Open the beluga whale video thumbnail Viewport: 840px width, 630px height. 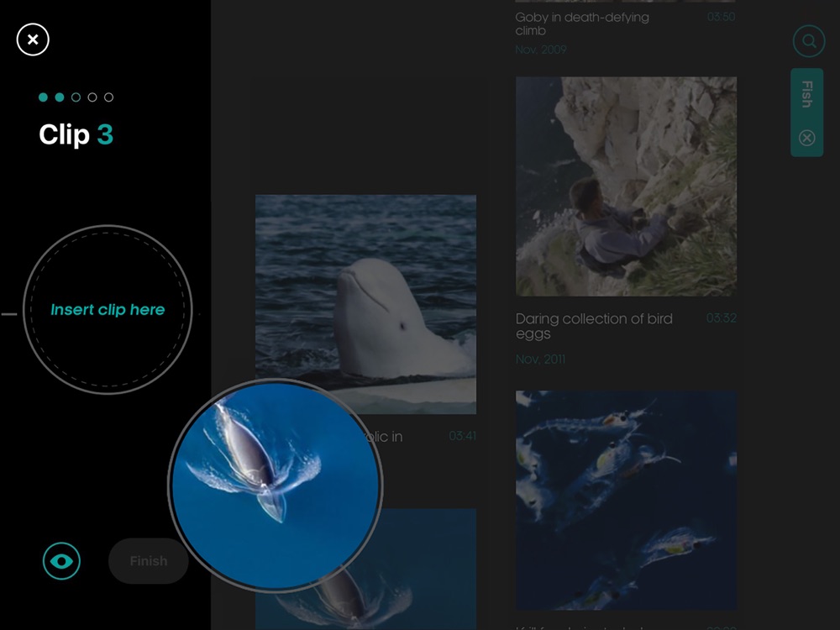366,304
